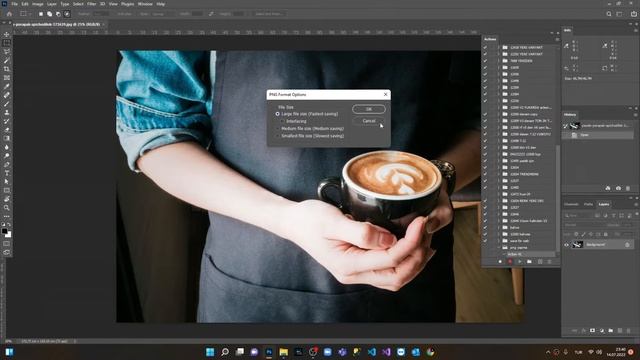Select Medium file size radio option

click(x=278, y=129)
